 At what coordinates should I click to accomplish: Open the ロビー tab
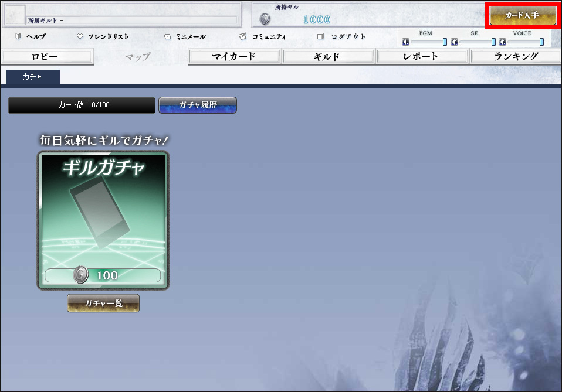pyautogui.click(x=47, y=57)
